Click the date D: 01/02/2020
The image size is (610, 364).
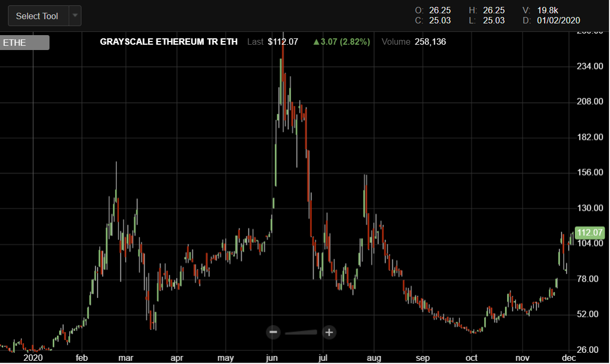point(551,21)
